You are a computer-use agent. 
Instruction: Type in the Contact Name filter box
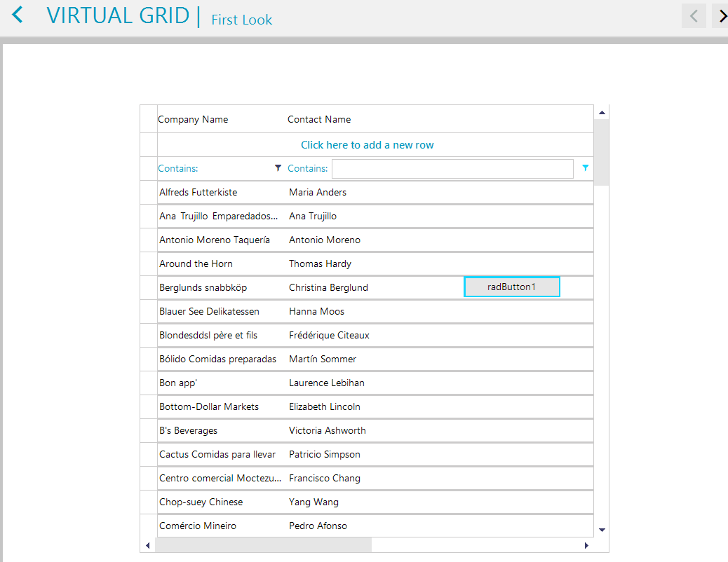452,169
